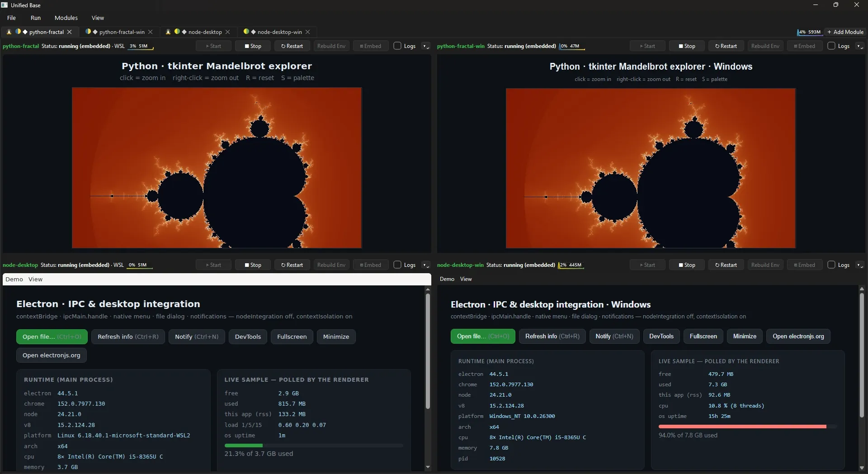Open node-desktop panel options dropdown
This screenshot has height=474, width=868.
pyautogui.click(x=425, y=265)
